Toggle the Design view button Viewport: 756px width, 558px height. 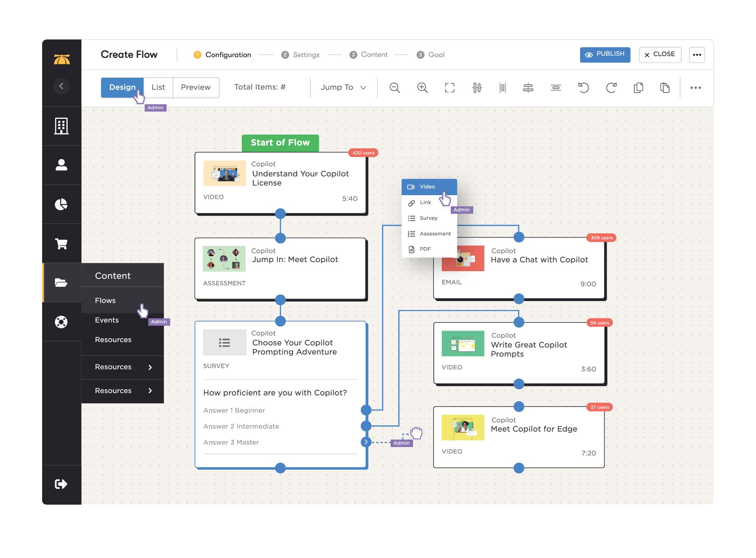pyautogui.click(x=122, y=86)
